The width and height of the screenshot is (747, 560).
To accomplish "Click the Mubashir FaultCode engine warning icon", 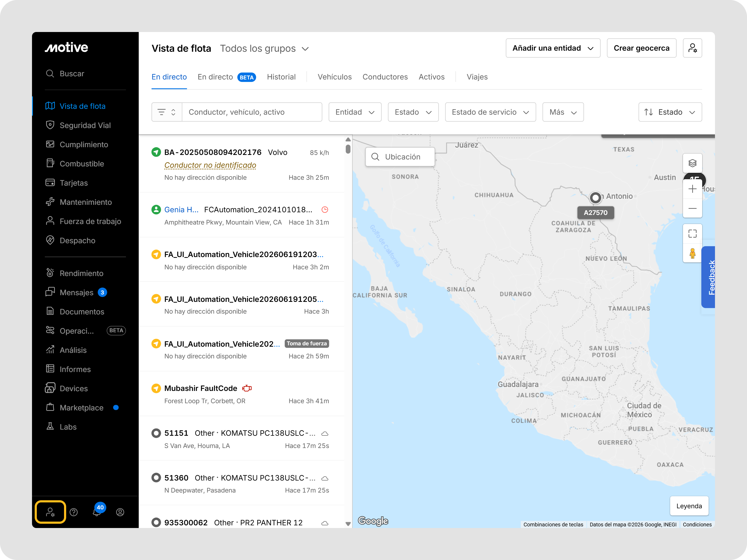I will coord(247,388).
